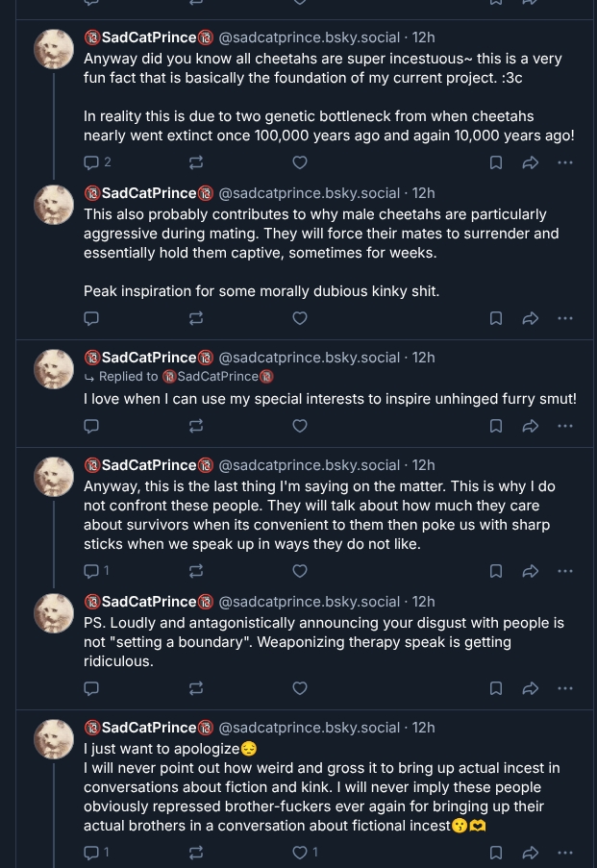Share the "I just want to apologize" post

[x=530, y=853]
